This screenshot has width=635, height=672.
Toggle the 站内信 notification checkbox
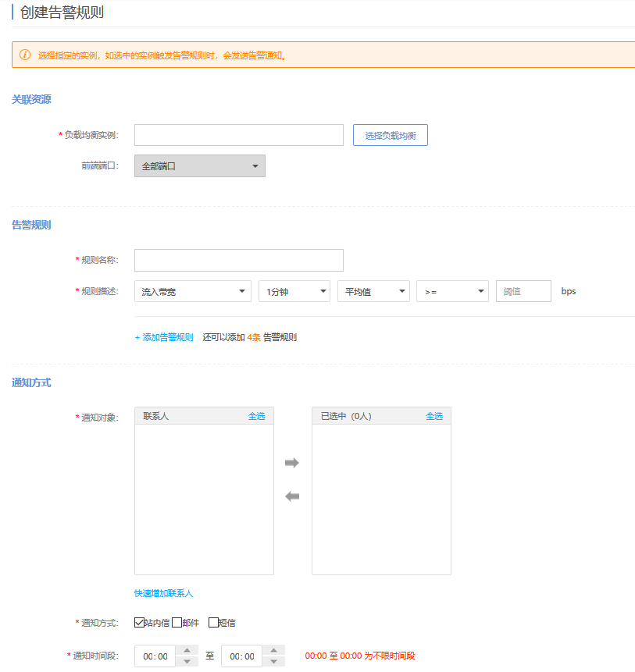pos(140,623)
